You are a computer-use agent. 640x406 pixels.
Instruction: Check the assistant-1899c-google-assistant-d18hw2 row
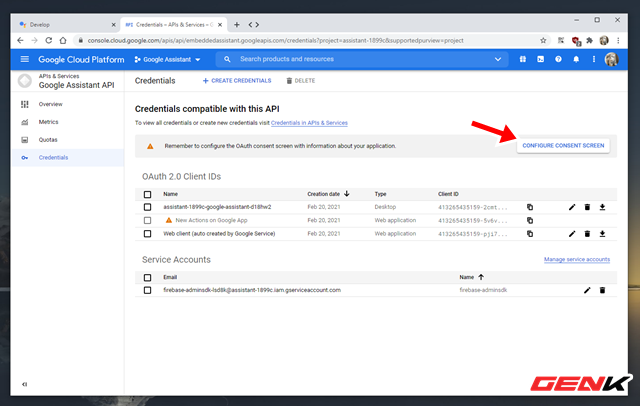tap(147, 207)
